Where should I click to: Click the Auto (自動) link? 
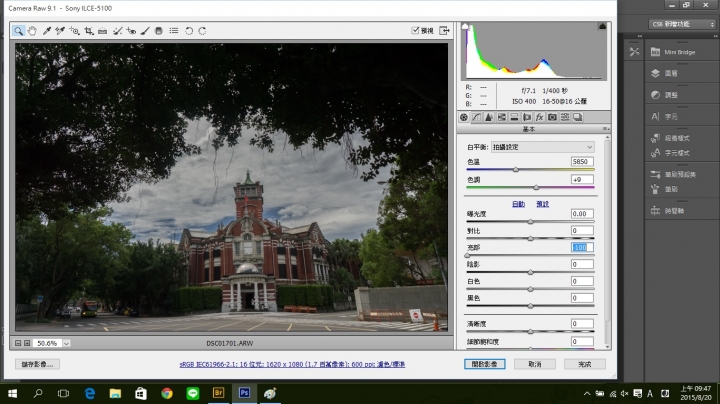pos(518,204)
